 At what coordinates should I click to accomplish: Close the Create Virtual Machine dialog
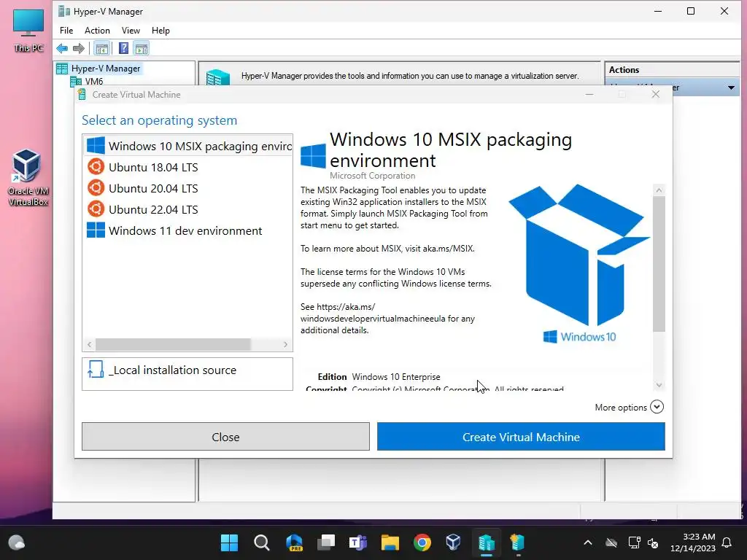pyautogui.click(x=656, y=94)
